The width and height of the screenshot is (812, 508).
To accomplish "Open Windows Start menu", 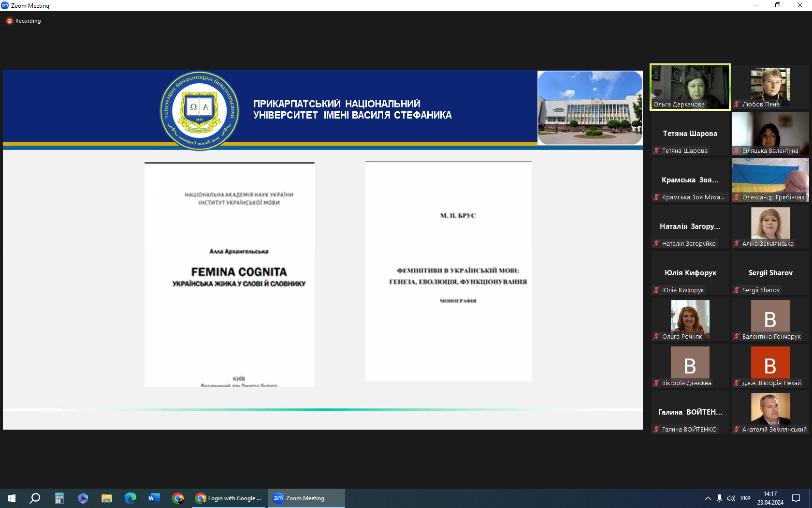I will click(12, 498).
